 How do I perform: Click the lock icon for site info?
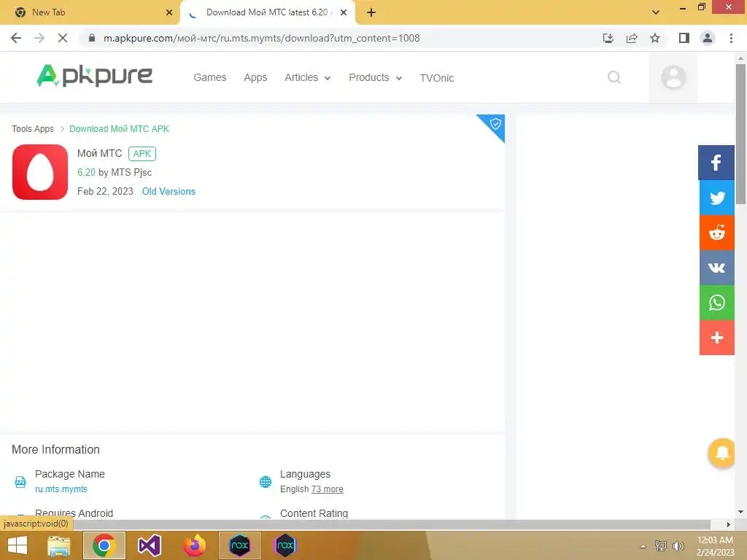[x=92, y=38]
